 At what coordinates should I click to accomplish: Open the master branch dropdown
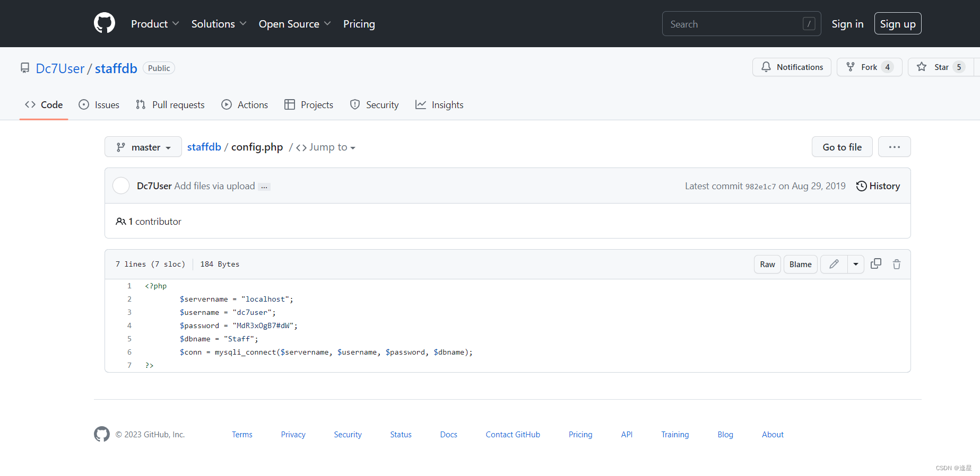click(143, 147)
